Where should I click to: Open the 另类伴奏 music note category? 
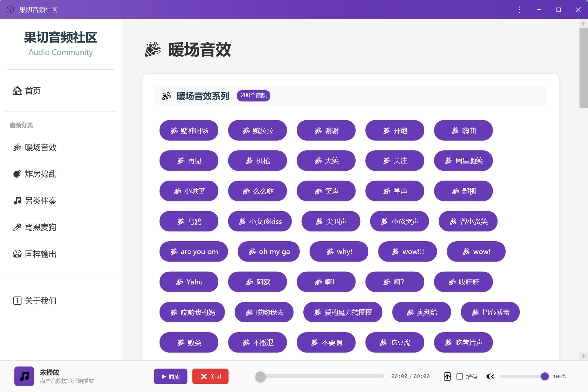(x=17, y=201)
